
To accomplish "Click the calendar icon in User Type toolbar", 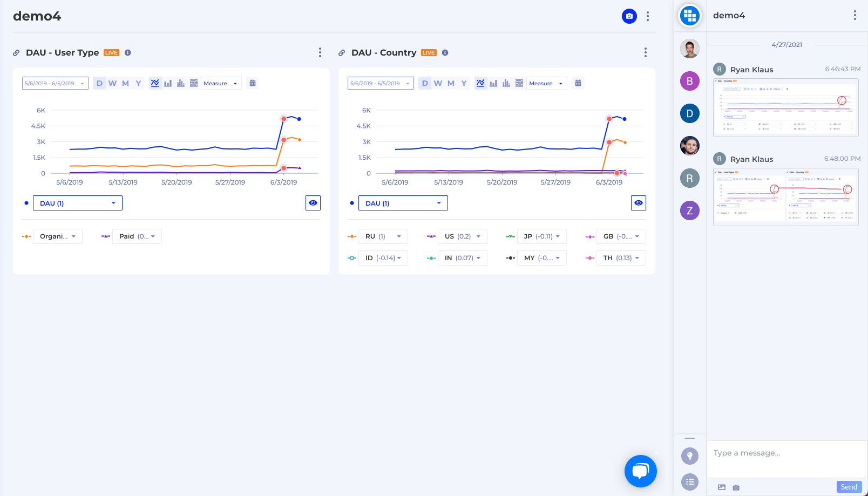I will tap(252, 83).
